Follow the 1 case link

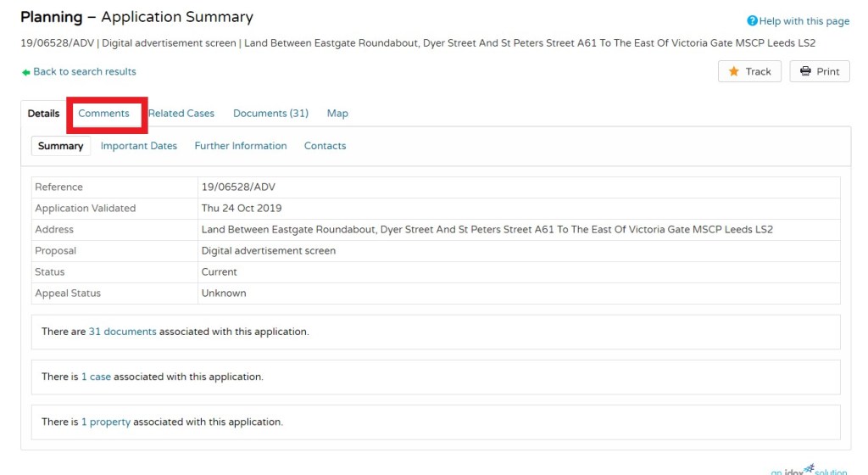click(x=96, y=377)
